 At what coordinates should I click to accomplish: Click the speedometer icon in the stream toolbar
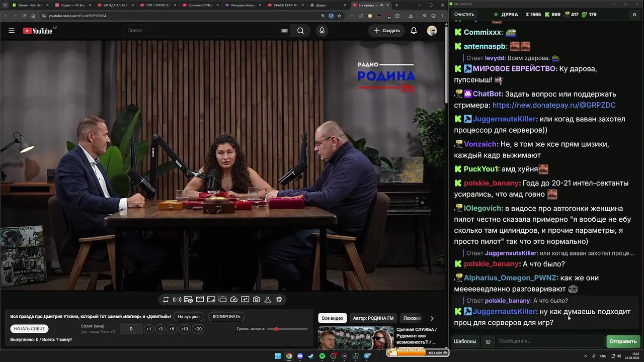pos(233,300)
